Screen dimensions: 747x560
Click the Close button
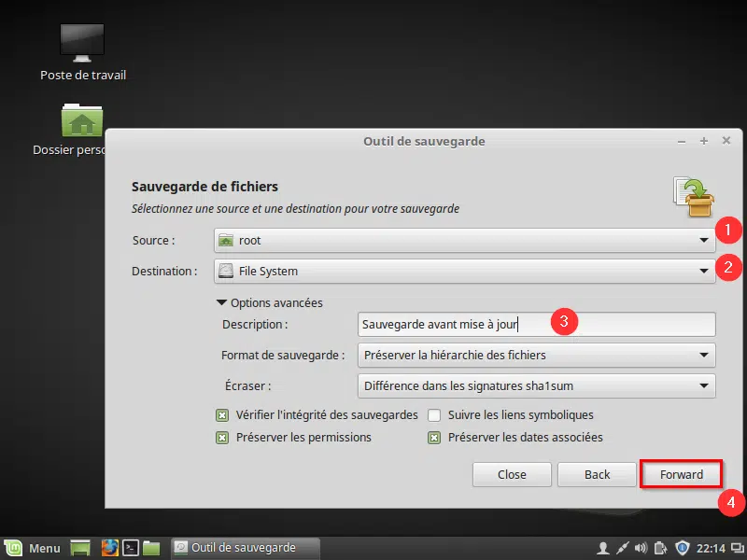512,474
